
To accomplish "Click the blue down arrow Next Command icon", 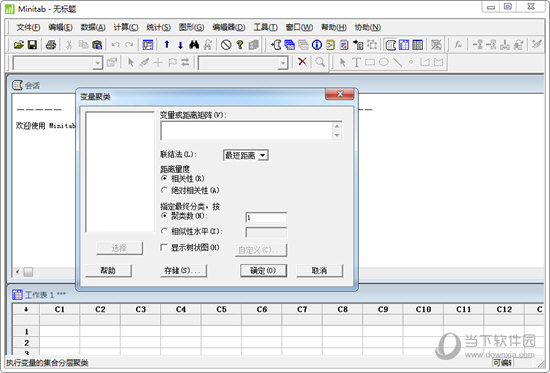I will point(180,45).
